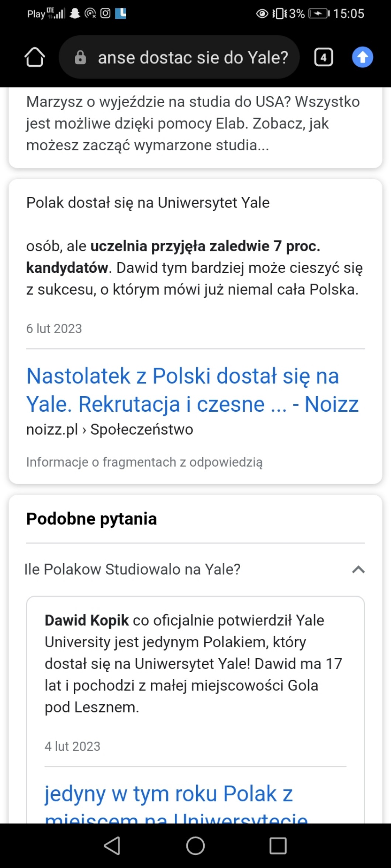391x868 pixels.
Task: Tap the Dawid Kopik answer text
Action: [x=193, y=663]
